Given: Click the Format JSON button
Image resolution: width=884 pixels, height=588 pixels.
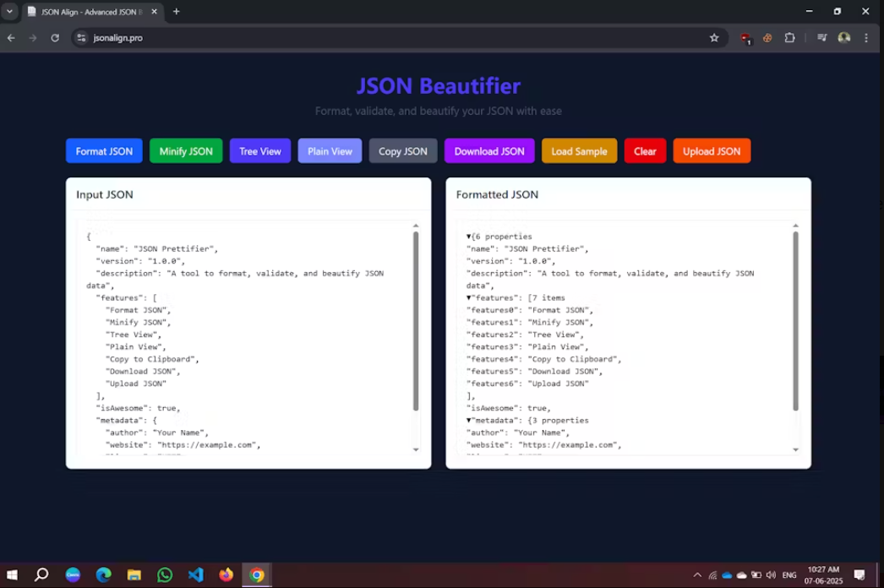Looking at the screenshot, I should click(x=104, y=151).
